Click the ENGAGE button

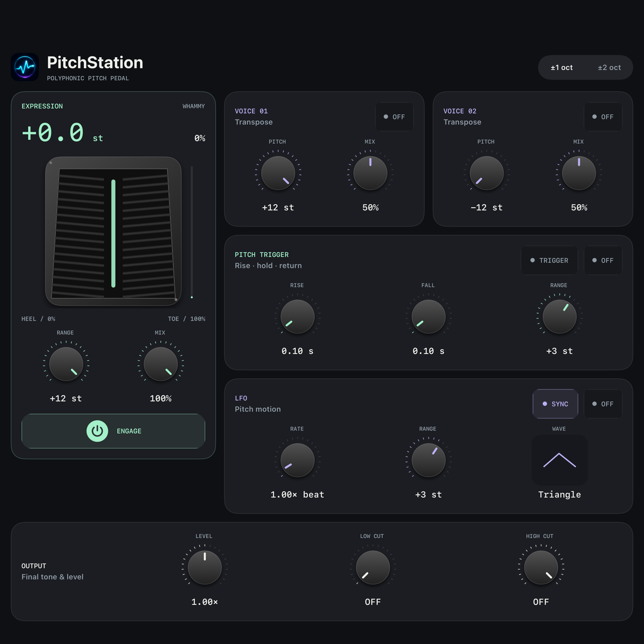point(113,431)
